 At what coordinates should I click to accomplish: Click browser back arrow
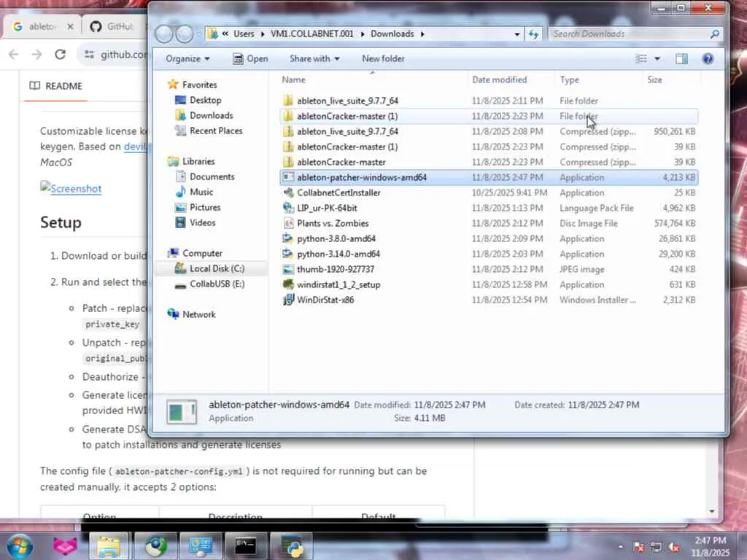point(14,54)
